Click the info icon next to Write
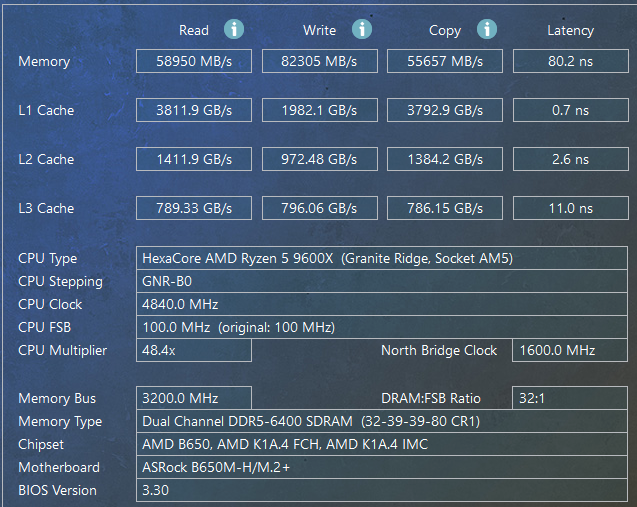The height and width of the screenshot is (507, 637). click(x=362, y=29)
